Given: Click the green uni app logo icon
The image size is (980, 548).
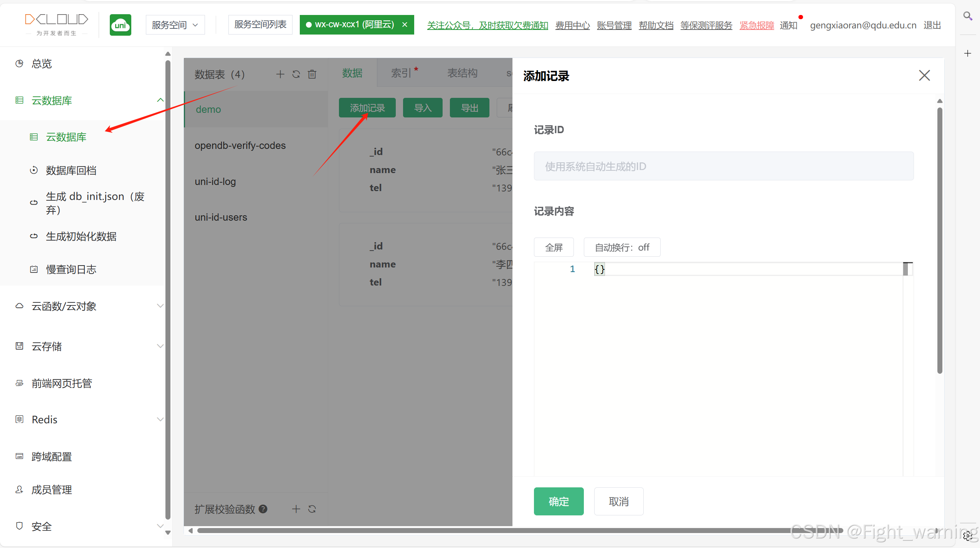Looking at the screenshot, I should 121,25.
